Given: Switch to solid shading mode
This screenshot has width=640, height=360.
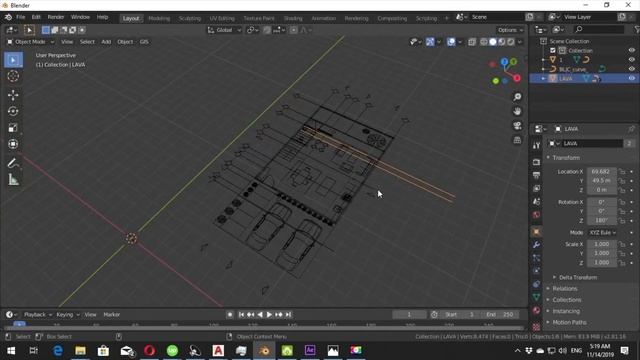Looking at the screenshot, I should (x=493, y=42).
